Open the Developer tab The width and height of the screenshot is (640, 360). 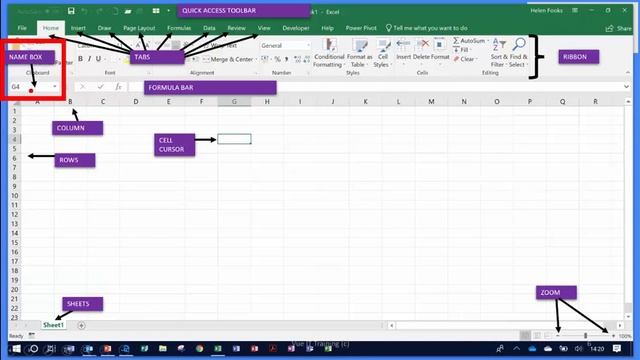click(x=296, y=28)
